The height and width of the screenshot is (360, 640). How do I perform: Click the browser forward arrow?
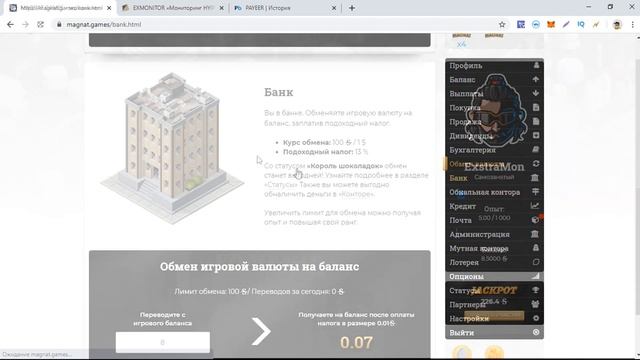[25, 24]
